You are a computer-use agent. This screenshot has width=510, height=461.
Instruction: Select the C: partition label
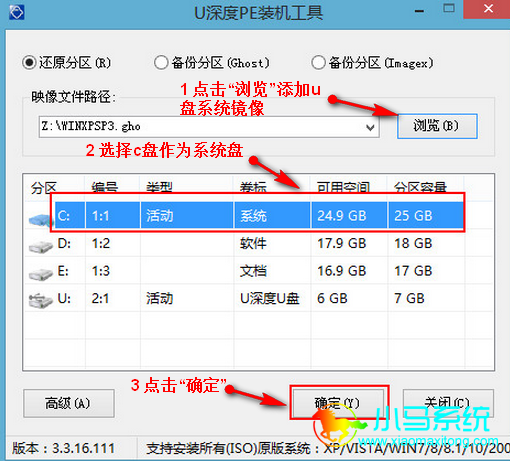[64, 216]
